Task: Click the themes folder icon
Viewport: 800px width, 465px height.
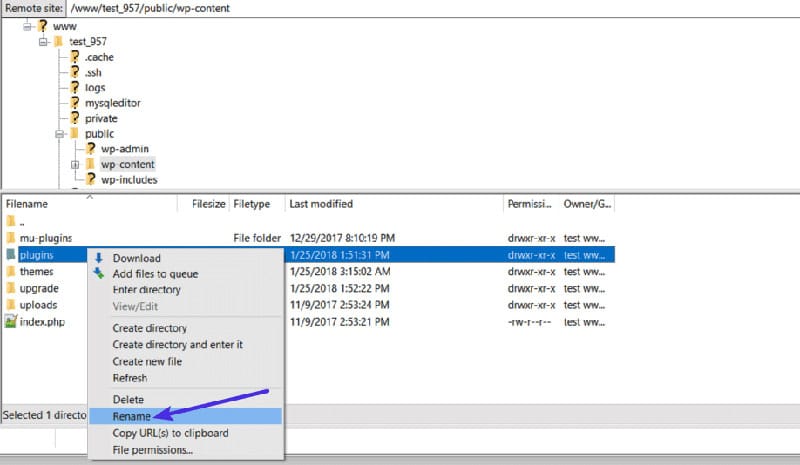Action: (11, 272)
